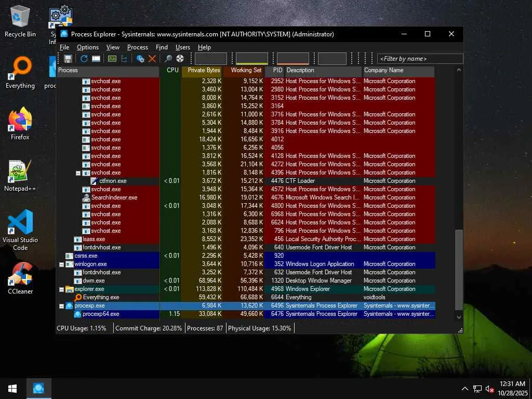The width and height of the screenshot is (532, 399).
Task: Sort by the Process column header
Action: click(108, 70)
